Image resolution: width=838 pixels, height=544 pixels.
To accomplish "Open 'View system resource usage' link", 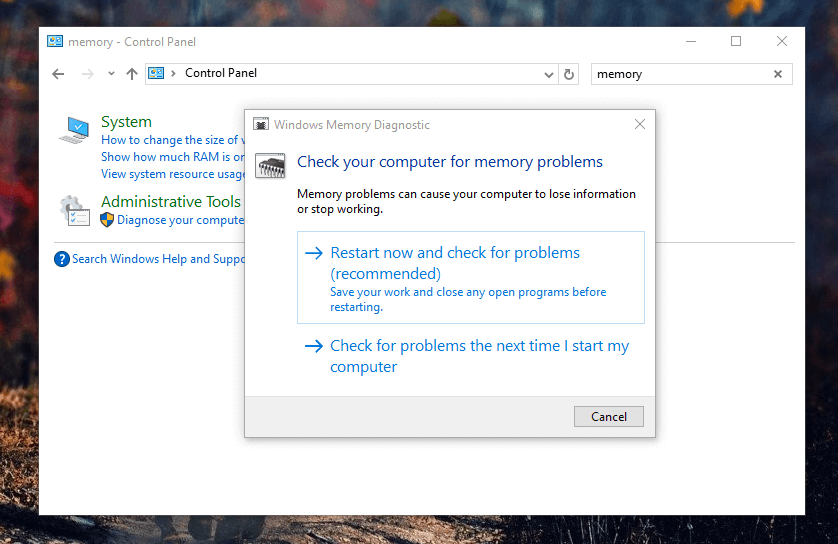I will (x=173, y=174).
